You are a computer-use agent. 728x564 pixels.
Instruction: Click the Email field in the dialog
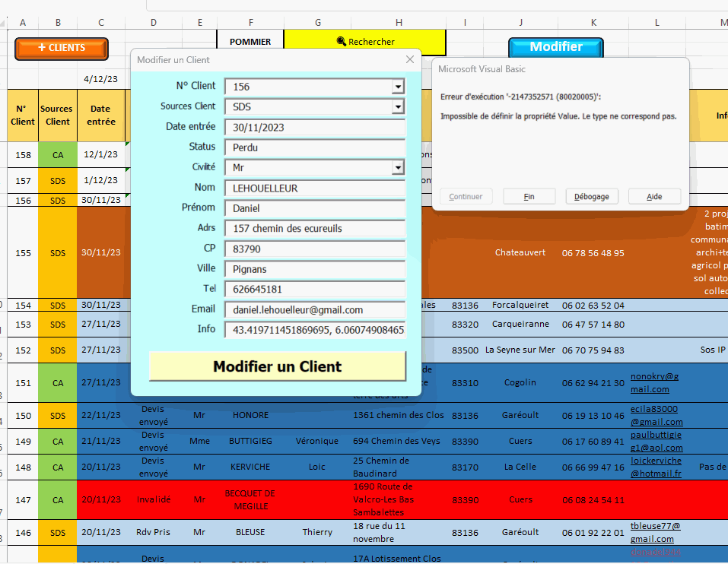point(315,309)
